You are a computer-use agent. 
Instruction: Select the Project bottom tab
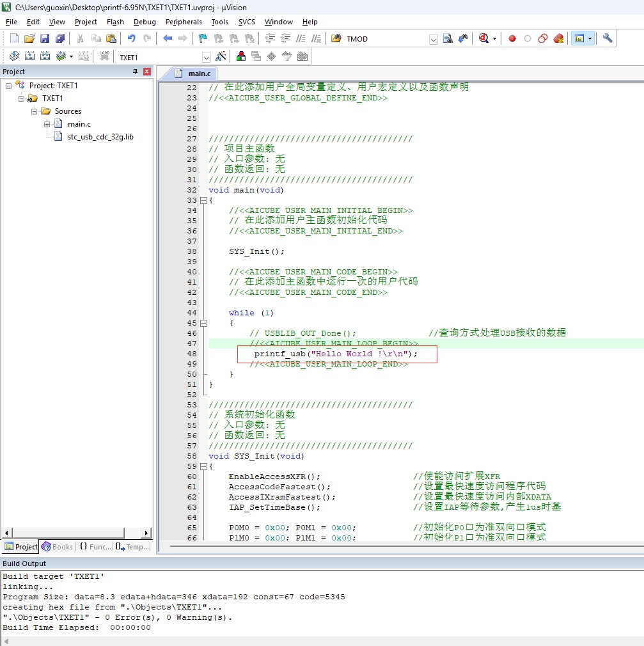coord(20,547)
